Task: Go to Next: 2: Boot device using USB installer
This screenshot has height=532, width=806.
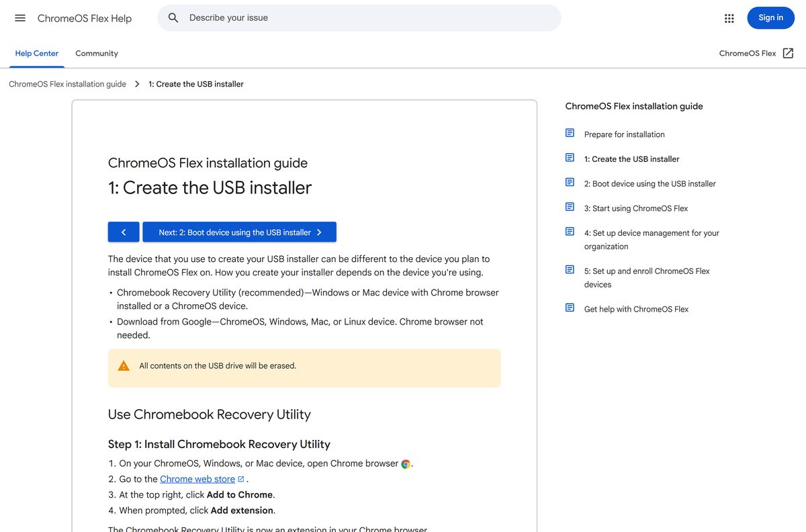Action: 240,232
